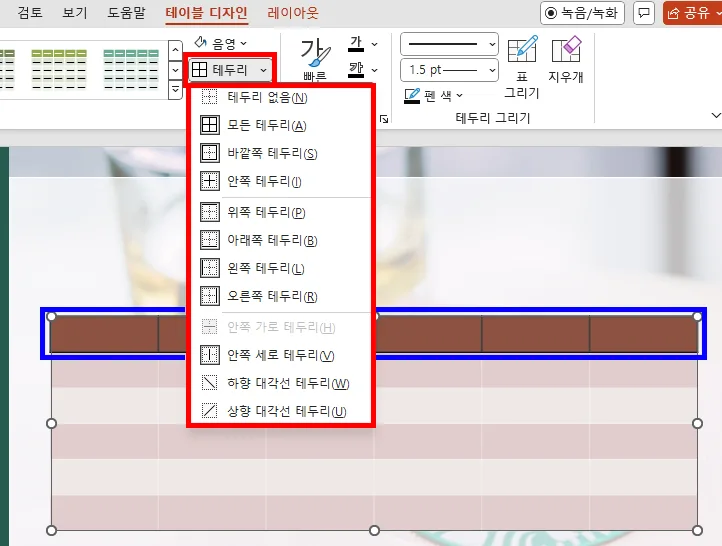The height and width of the screenshot is (546, 722).
Task: Open text outline dropdown arrow
Action: pos(374,70)
